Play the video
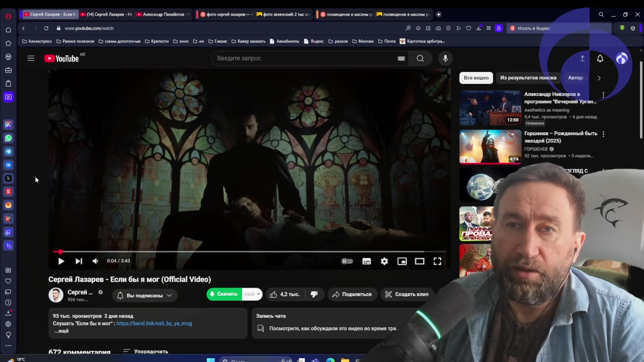 [61, 261]
